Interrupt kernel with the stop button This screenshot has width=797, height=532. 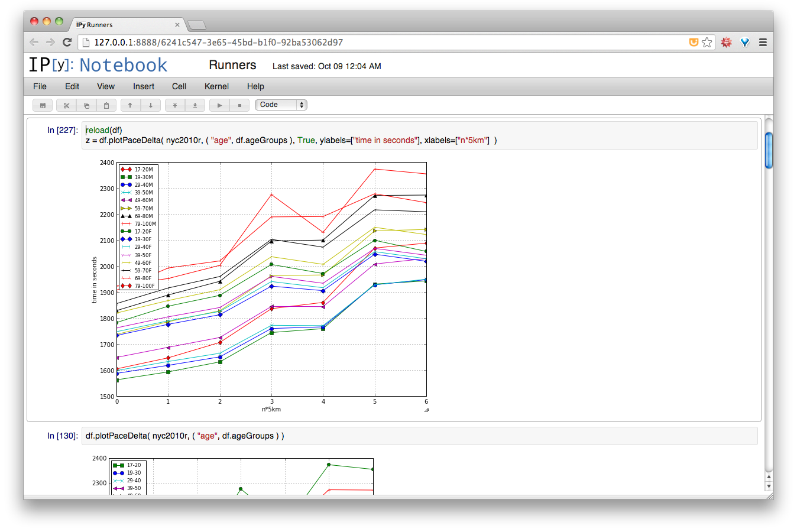pos(239,105)
